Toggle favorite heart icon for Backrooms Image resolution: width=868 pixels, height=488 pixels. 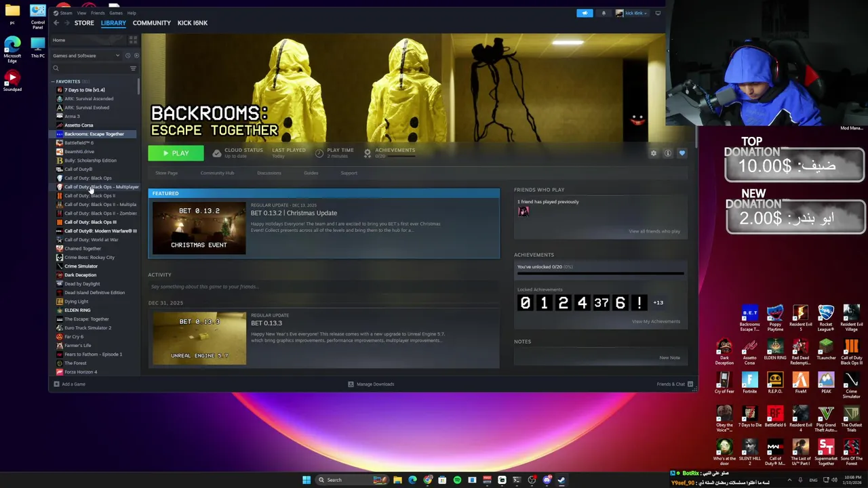(x=682, y=153)
